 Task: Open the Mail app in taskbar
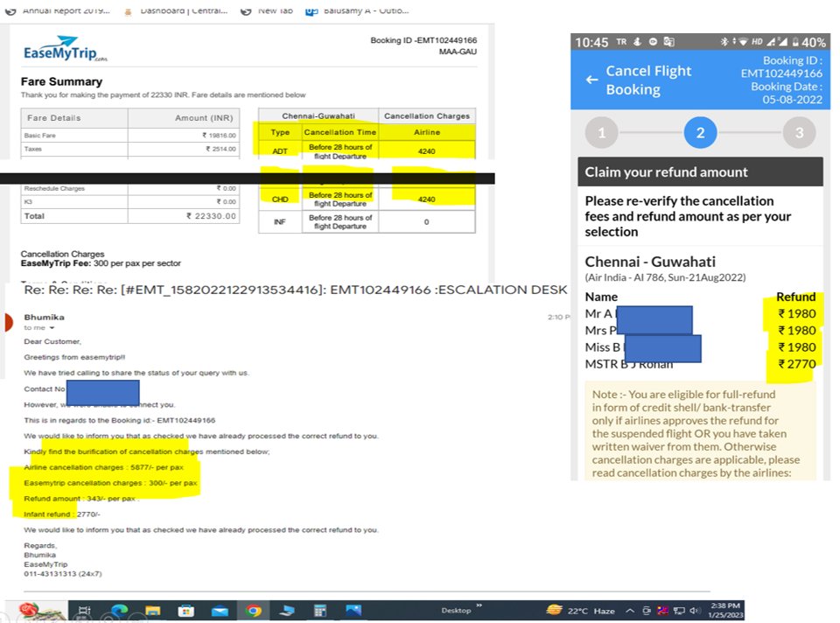(220, 611)
